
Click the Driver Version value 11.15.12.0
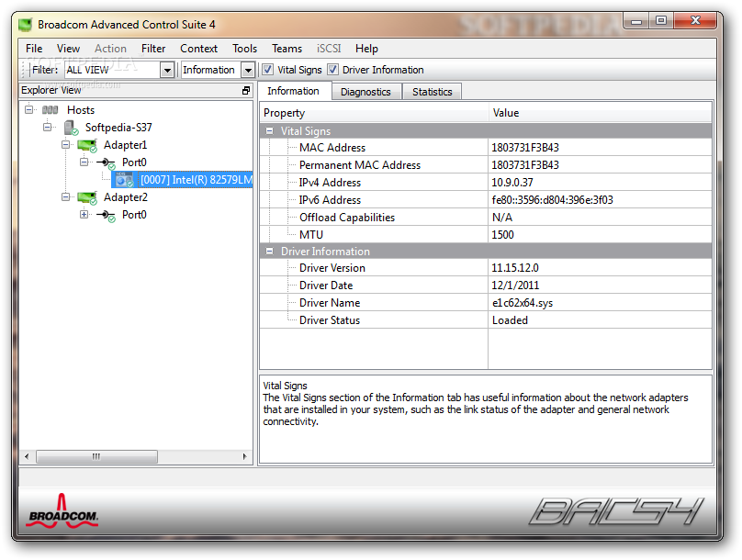click(515, 268)
